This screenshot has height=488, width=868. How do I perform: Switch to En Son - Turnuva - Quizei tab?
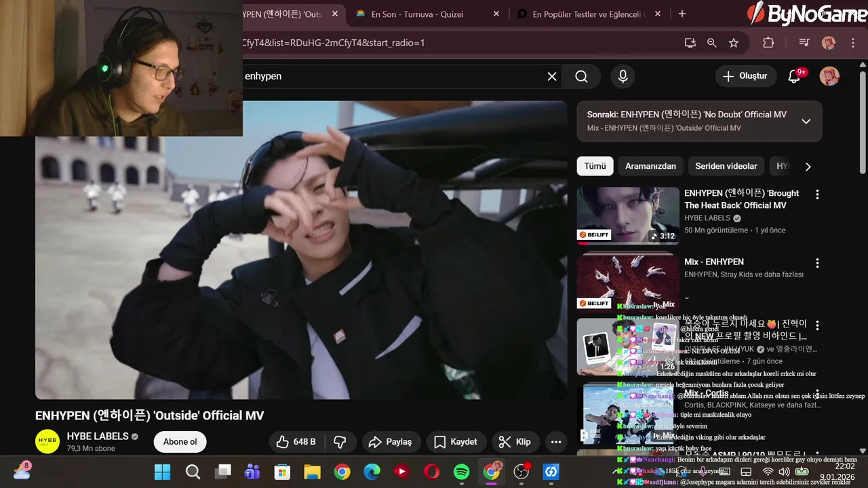click(x=416, y=14)
